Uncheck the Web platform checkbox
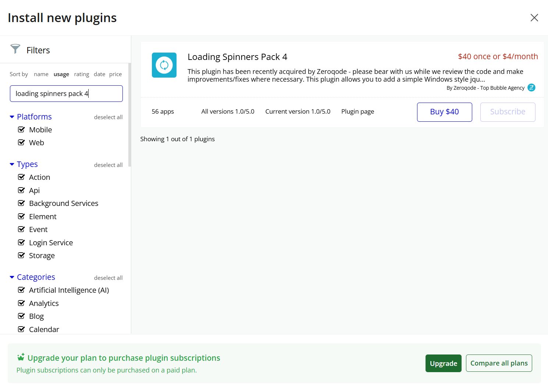The height and width of the screenshot is (392, 548). coord(21,142)
